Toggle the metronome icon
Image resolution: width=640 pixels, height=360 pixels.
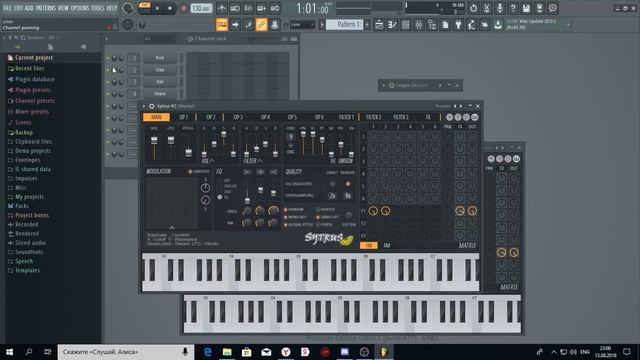(x=222, y=8)
